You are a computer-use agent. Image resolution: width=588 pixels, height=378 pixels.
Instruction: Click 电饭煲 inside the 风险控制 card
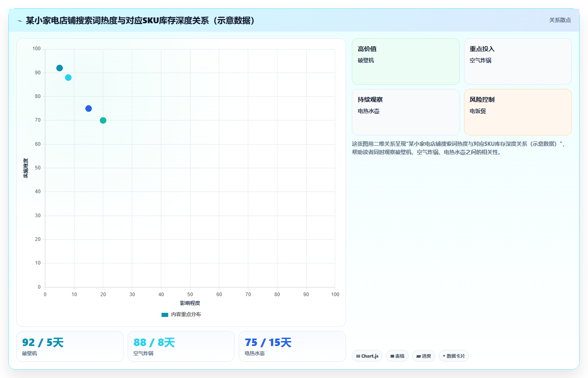pyautogui.click(x=478, y=111)
